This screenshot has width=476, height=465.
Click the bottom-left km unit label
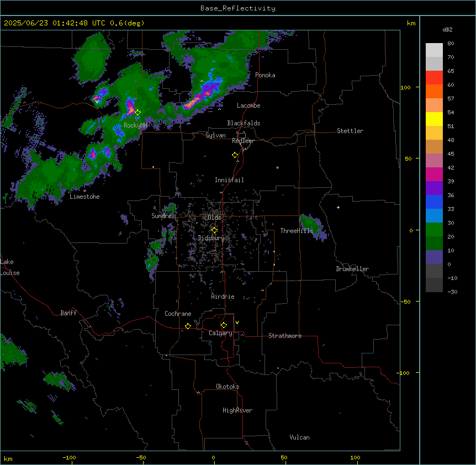(8, 458)
